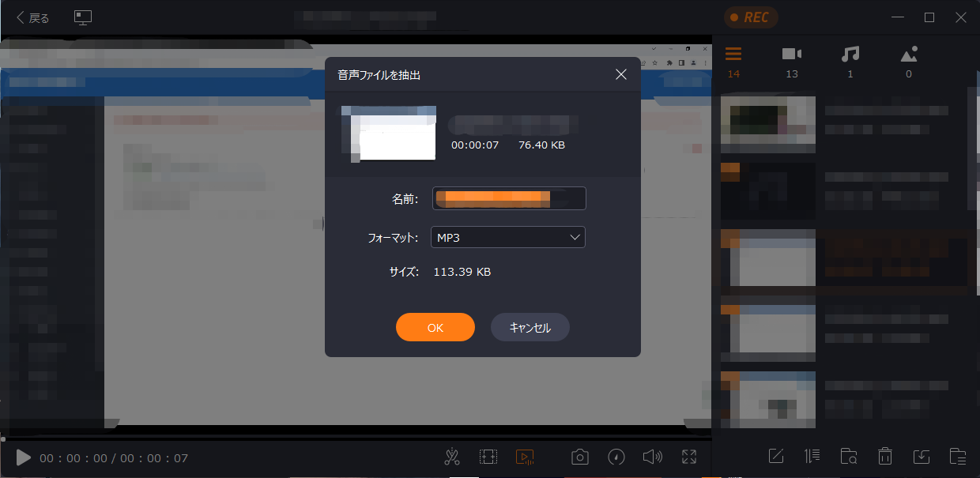
Task: Rename recording via the edit pencil icon
Action: pos(776,456)
